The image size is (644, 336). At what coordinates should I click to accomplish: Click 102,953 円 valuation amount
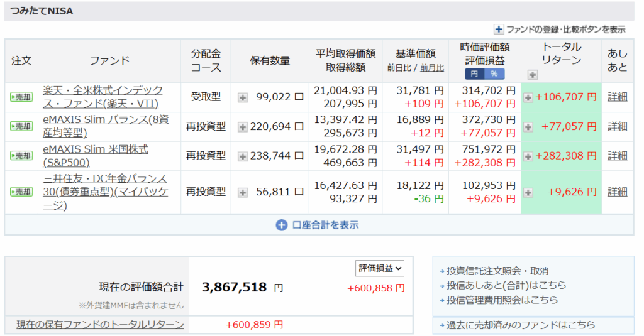[488, 185]
